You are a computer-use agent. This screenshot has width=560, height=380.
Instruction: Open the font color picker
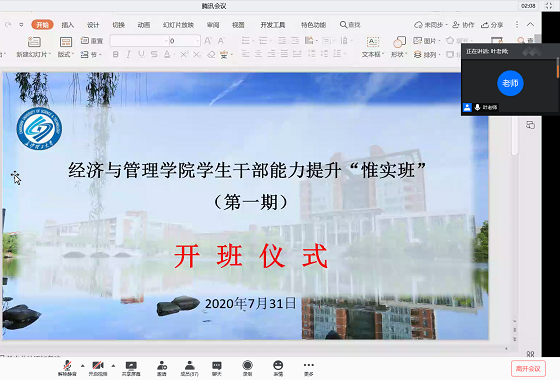point(168,54)
